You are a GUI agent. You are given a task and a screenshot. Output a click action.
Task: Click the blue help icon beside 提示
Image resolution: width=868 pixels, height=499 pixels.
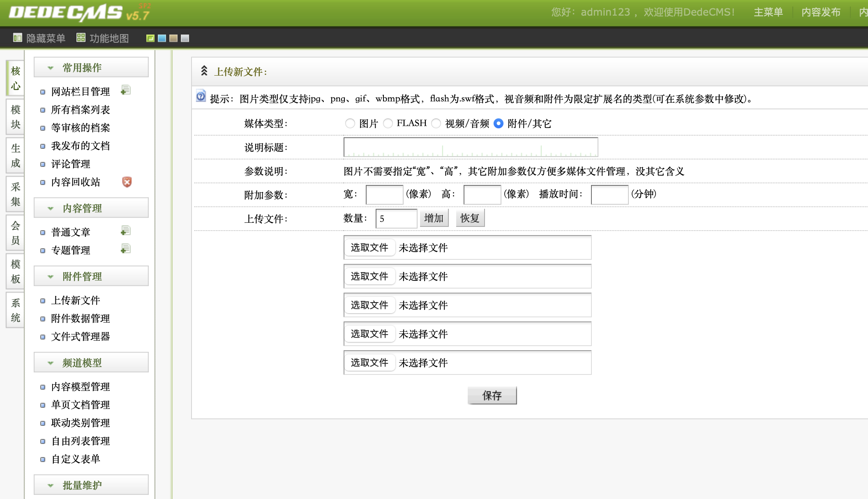pos(201,97)
